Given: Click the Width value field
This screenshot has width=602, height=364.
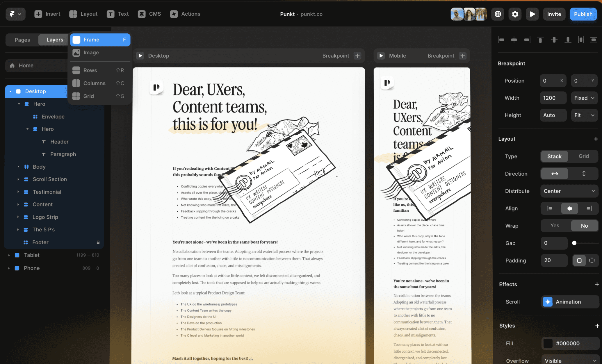Looking at the screenshot, I should 553,98.
